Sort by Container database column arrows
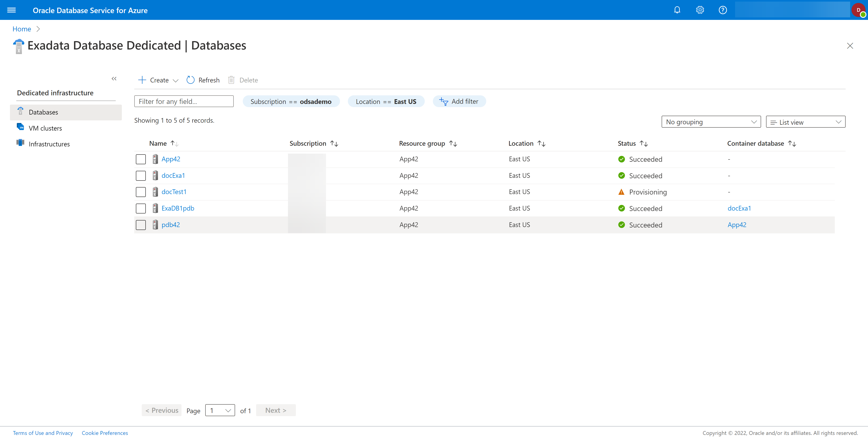Image resolution: width=868 pixels, height=441 pixels. (x=792, y=143)
